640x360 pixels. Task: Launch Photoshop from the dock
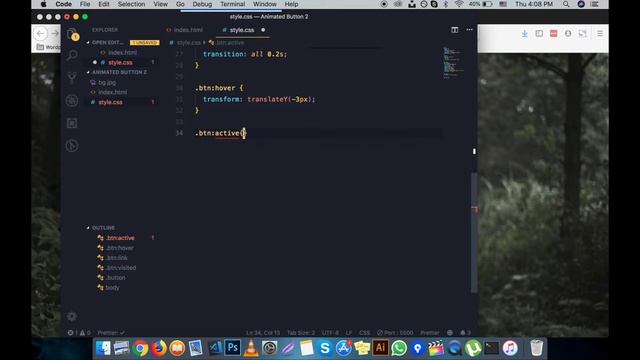coord(233,348)
